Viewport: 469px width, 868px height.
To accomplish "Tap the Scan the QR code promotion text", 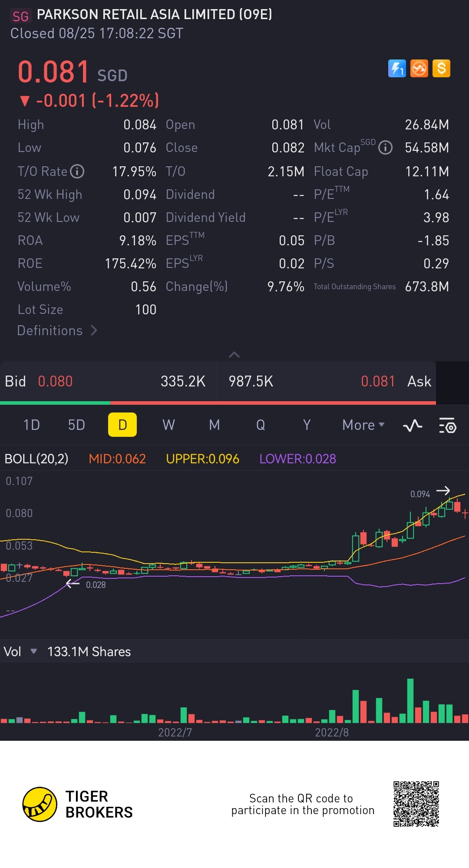I will tap(303, 804).
